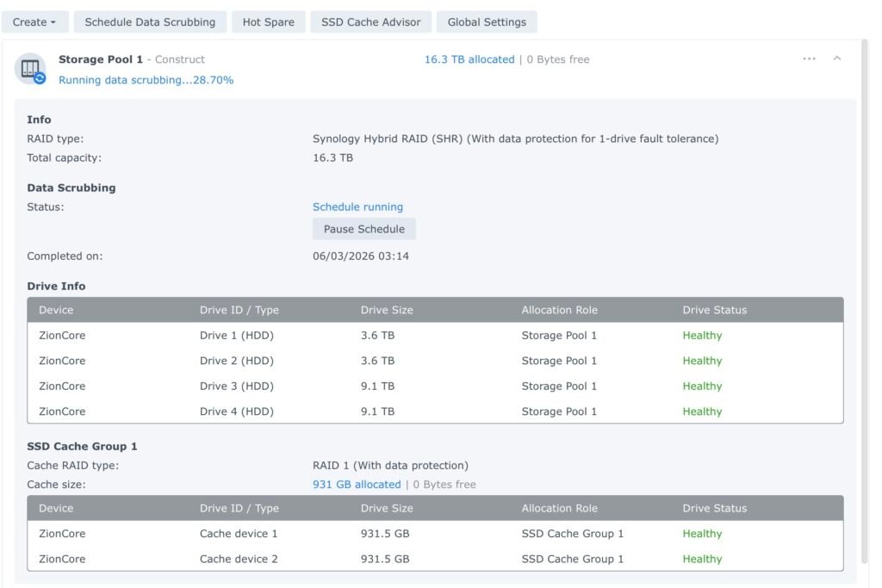Screen dimensions: 882x588
Task: Click Allocation Role header in SSD cache table
Action: pos(559,508)
